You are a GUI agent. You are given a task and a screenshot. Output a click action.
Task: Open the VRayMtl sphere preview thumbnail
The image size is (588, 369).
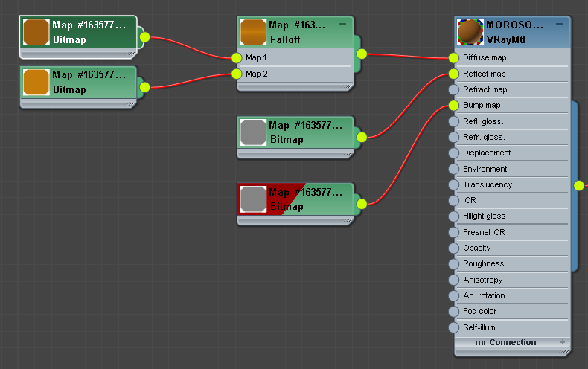pos(470,32)
